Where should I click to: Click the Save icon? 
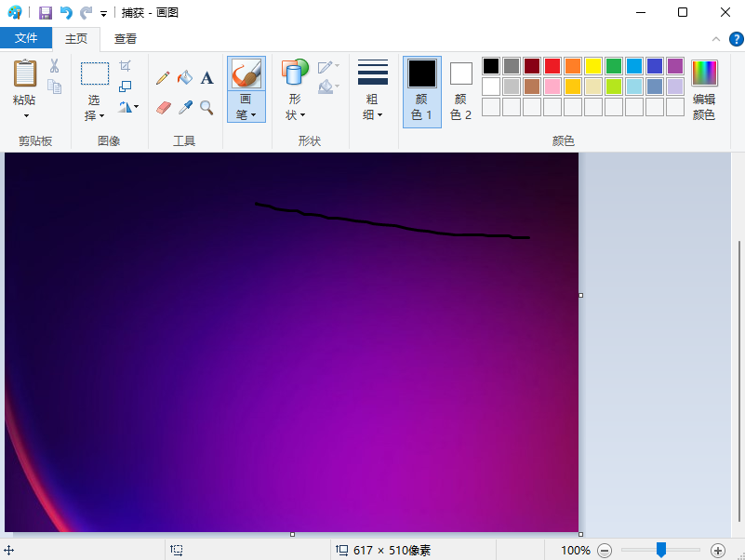(45, 12)
